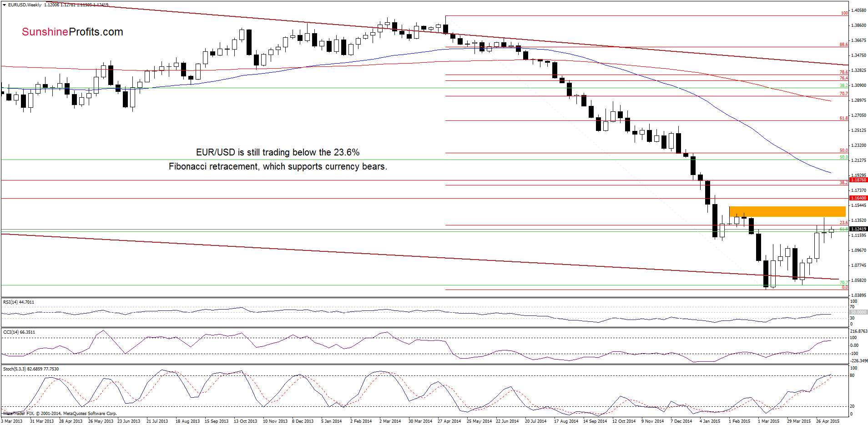
Task: Click the 8 Dec 2013 date label
Action: [x=303, y=421]
